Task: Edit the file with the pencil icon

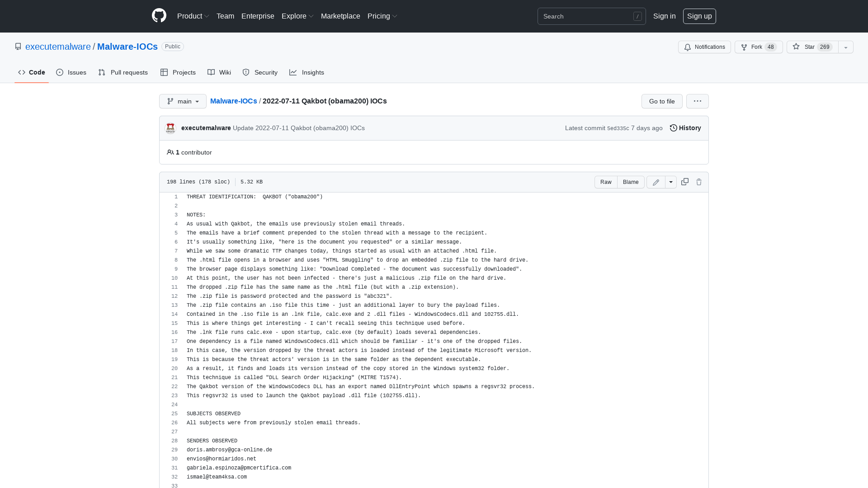Action: click(655, 182)
